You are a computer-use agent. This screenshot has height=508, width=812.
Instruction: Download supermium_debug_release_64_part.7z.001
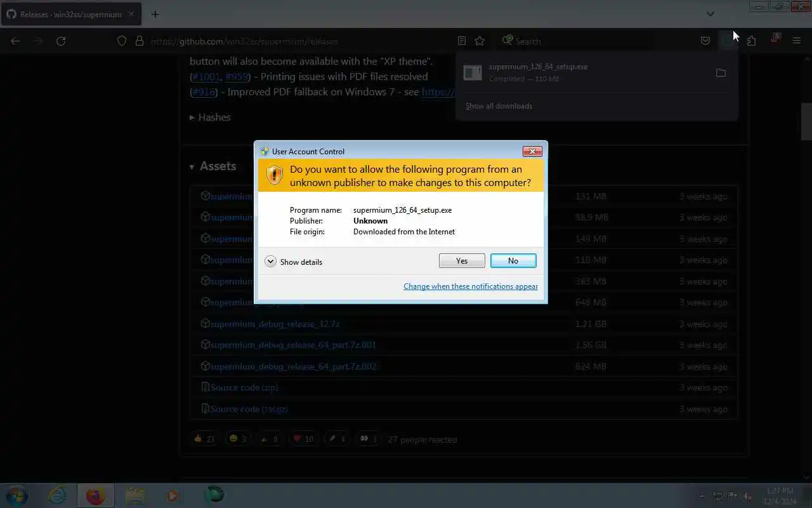(x=293, y=345)
